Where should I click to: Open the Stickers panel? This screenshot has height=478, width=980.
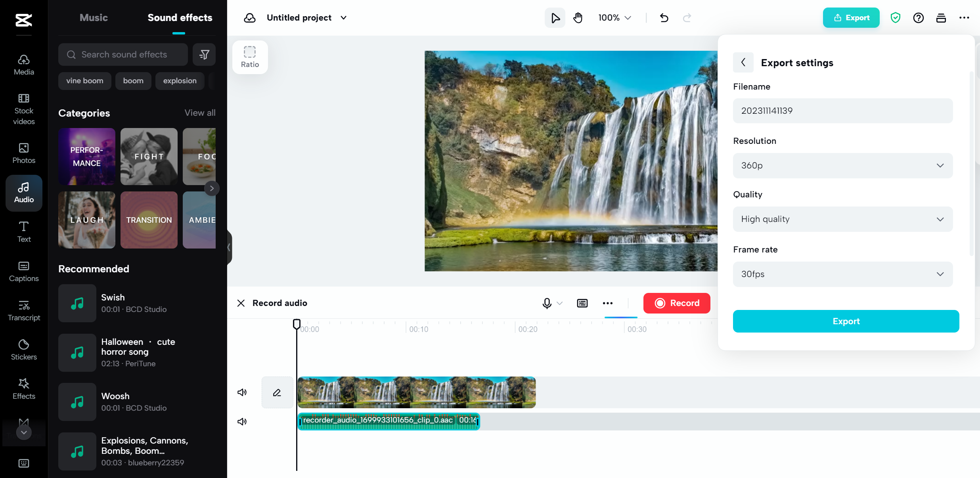(x=23, y=349)
